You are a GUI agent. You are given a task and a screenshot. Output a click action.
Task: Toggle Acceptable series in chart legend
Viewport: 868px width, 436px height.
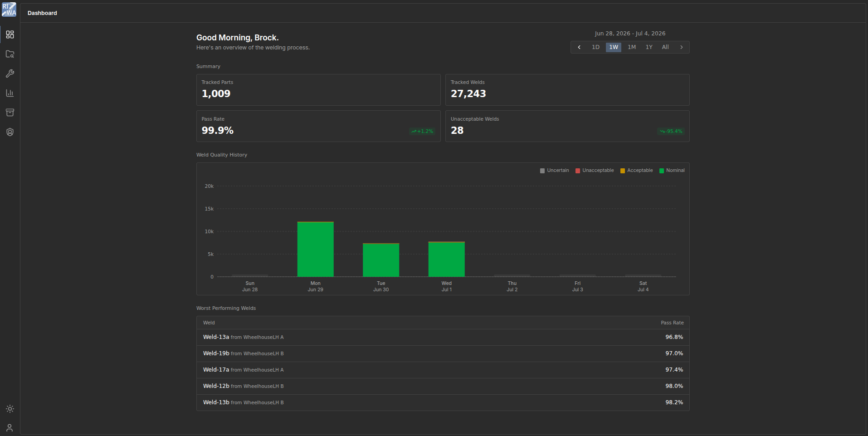click(x=636, y=171)
